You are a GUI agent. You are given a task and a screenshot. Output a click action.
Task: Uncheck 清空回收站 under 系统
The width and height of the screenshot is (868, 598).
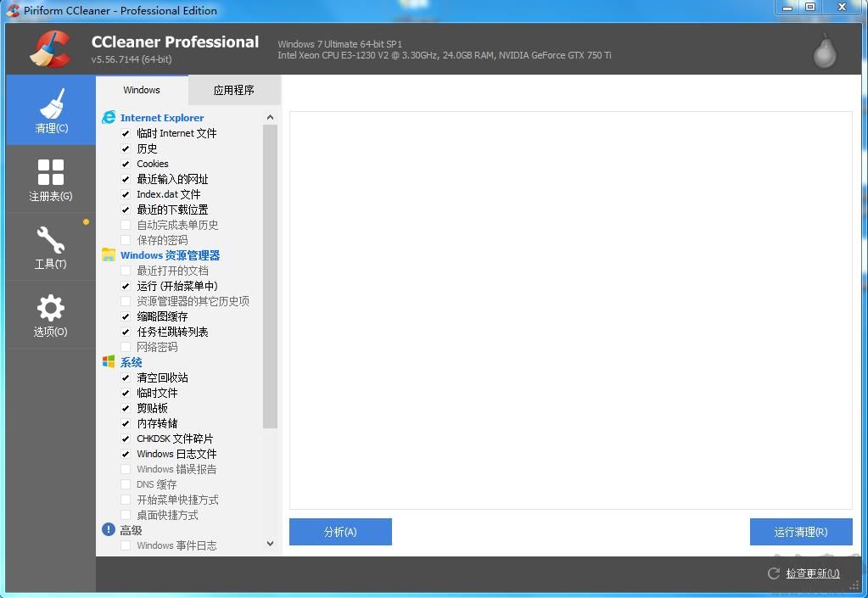[x=125, y=377]
